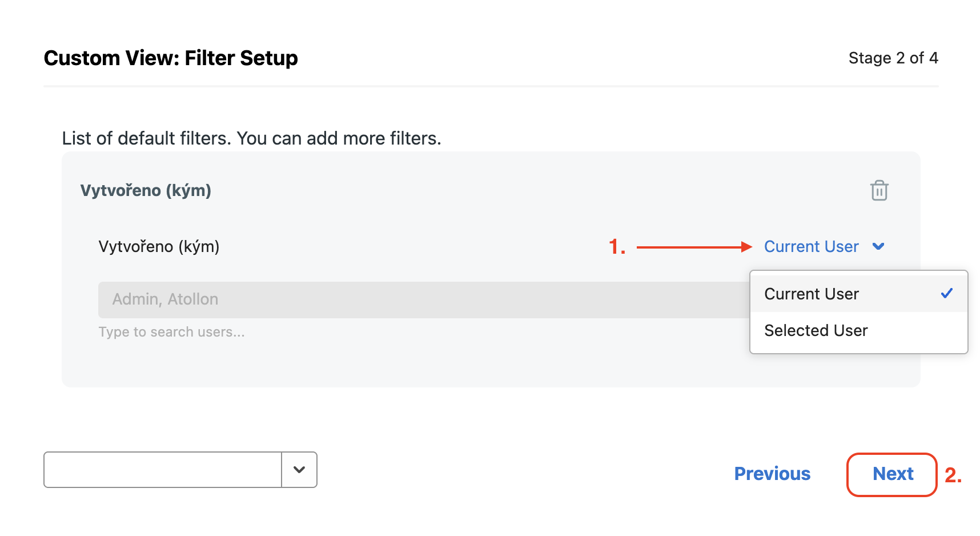This screenshot has width=980, height=536.
Task: Go back with the Previous link
Action: point(772,474)
